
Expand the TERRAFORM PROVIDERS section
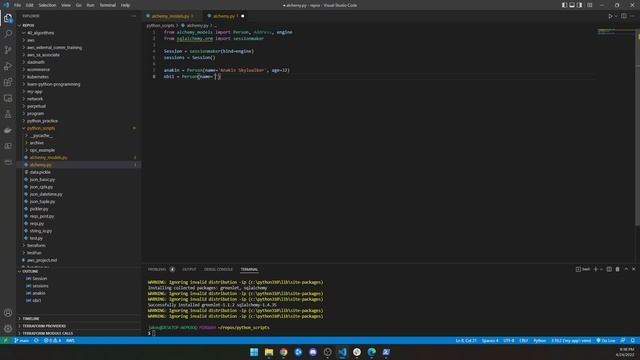pos(44,326)
